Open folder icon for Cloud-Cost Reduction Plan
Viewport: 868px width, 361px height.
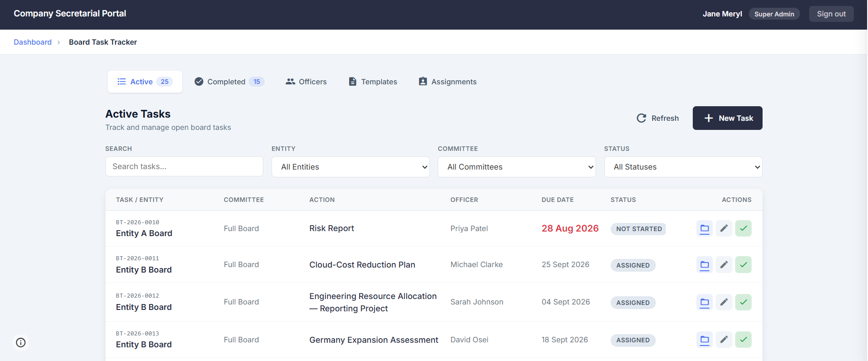pos(705,265)
